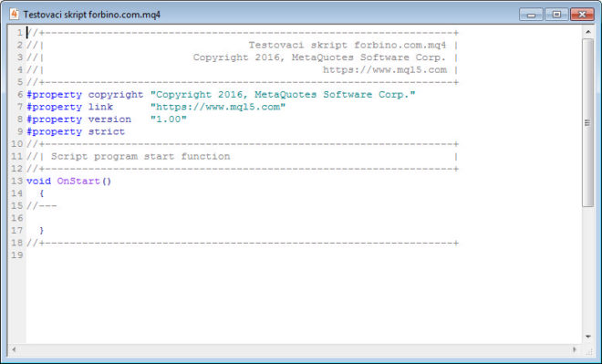Screen dimensions: 602x364
Task: Click '#property copyright' keyword on line 6
Action: click(85, 95)
